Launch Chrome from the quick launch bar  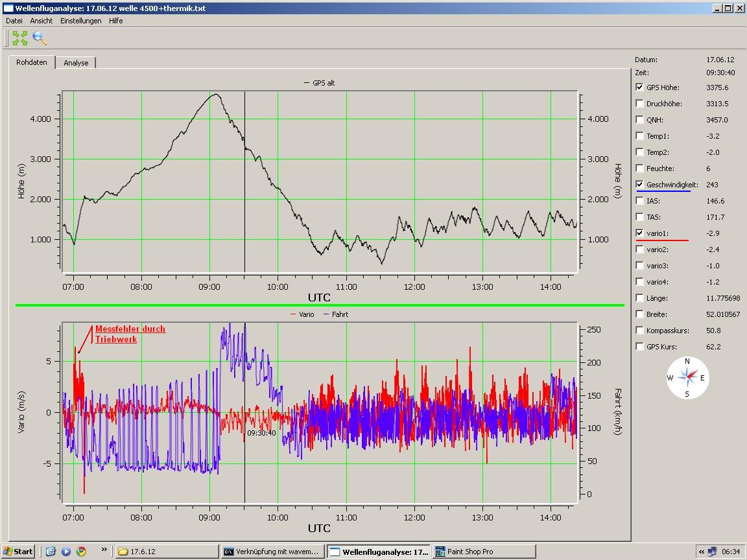click(80, 552)
